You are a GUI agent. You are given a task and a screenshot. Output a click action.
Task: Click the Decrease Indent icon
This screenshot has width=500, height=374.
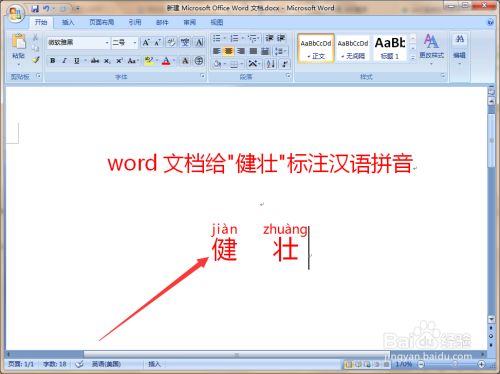(269, 38)
